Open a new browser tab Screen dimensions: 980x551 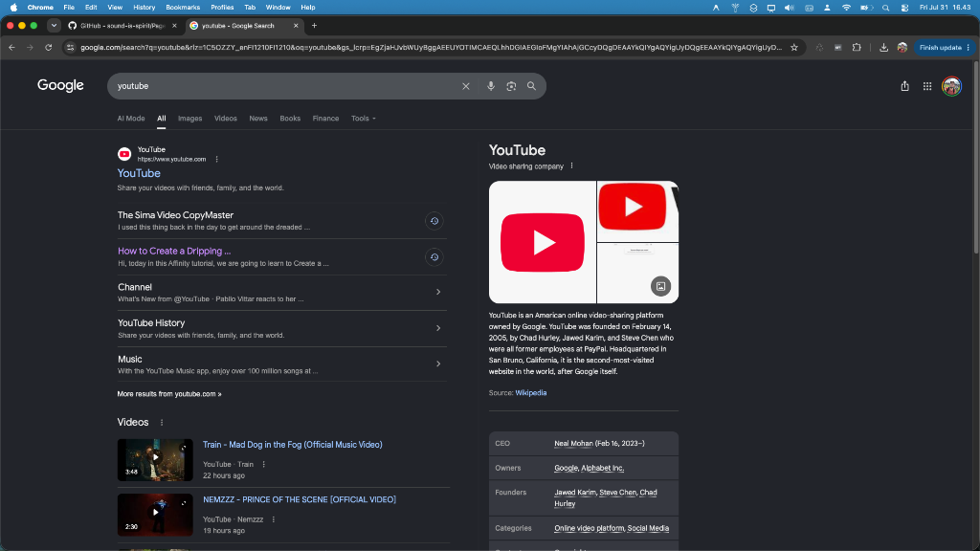coord(314,26)
